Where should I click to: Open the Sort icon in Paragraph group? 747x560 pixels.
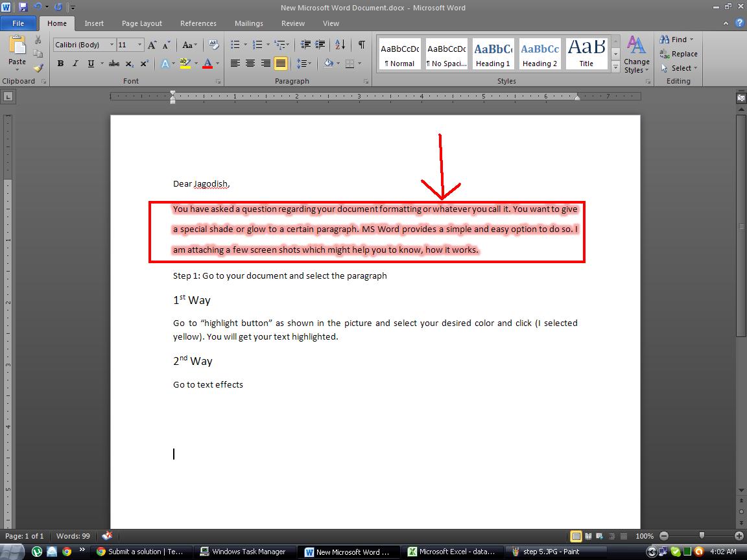tap(340, 44)
